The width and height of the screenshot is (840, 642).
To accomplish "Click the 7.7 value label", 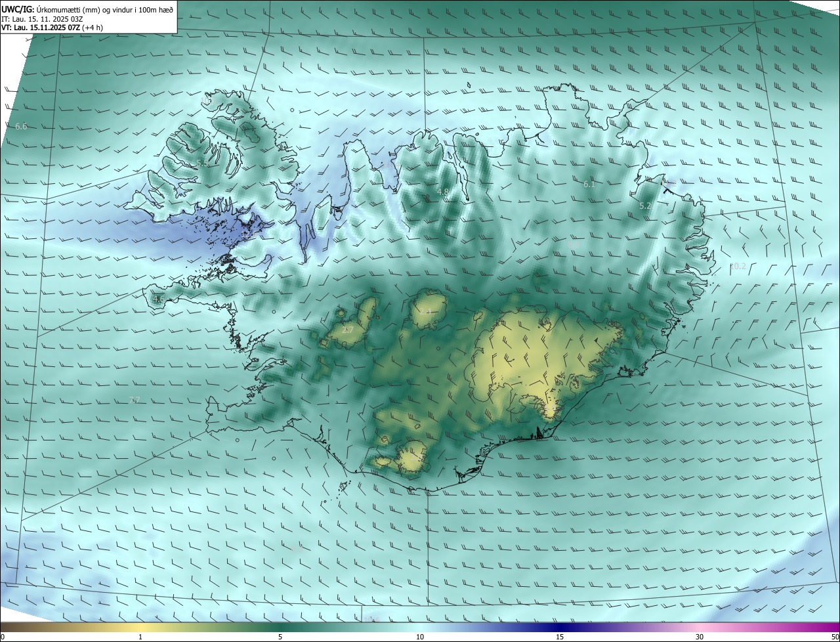I will click(x=135, y=400).
